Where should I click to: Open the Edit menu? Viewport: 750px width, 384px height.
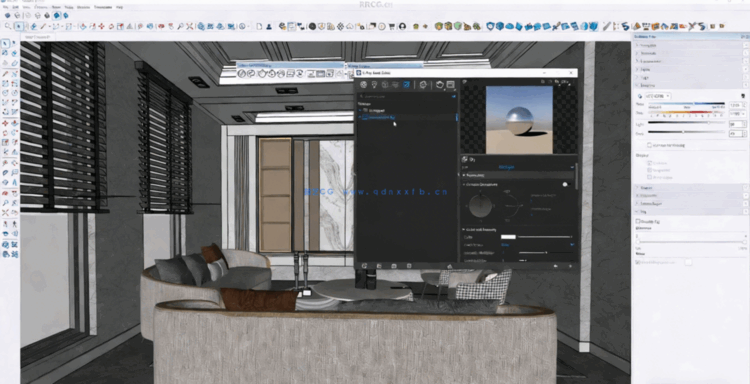(x=16, y=8)
